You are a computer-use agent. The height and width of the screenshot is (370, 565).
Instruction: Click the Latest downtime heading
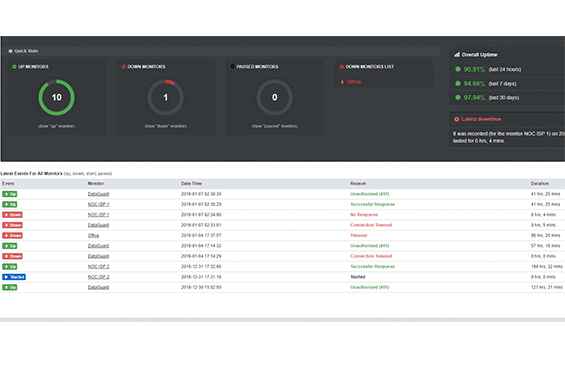tap(481, 119)
